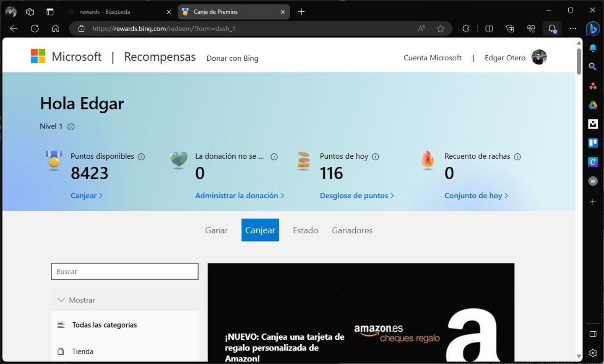This screenshot has height=364, width=604.
Task: Go back using the browser back arrow
Action: 13,28
